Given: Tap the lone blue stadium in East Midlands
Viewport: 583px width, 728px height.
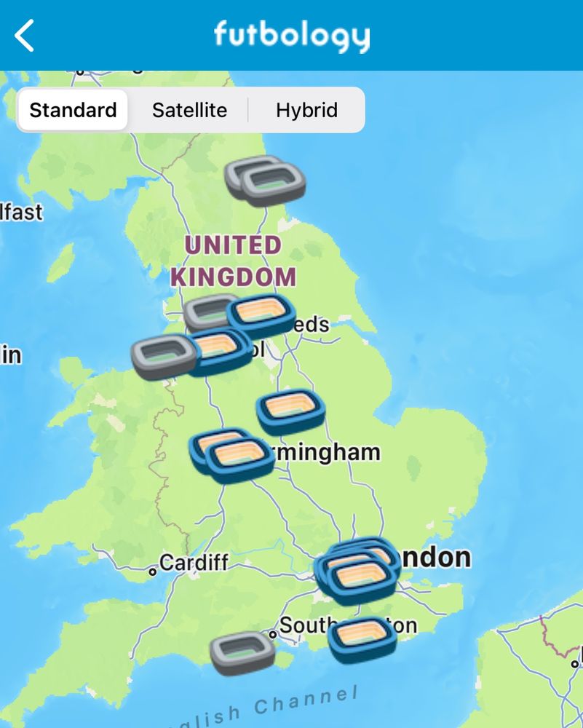Looking at the screenshot, I should (x=290, y=411).
